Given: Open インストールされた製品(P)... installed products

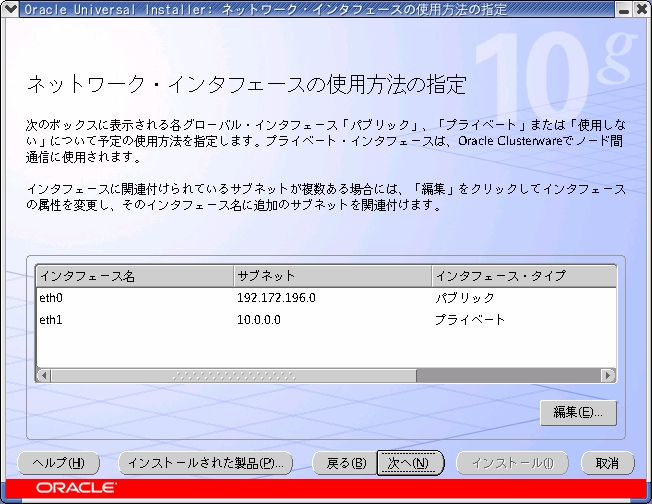Looking at the screenshot, I should point(206,463).
